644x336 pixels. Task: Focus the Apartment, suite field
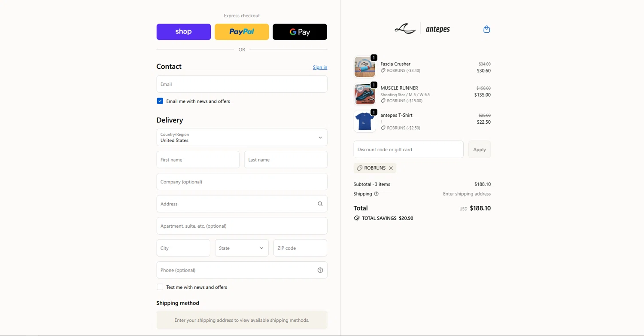coord(242,226)
